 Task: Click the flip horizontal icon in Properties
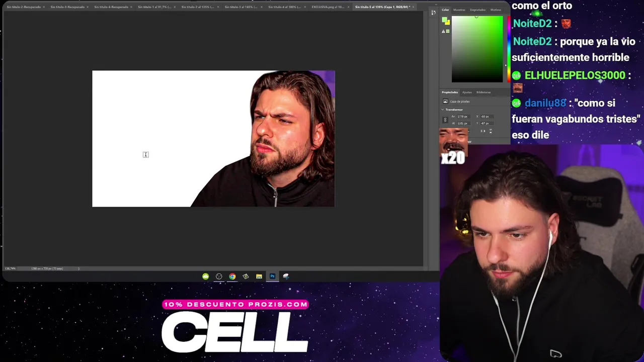[482, 131]
